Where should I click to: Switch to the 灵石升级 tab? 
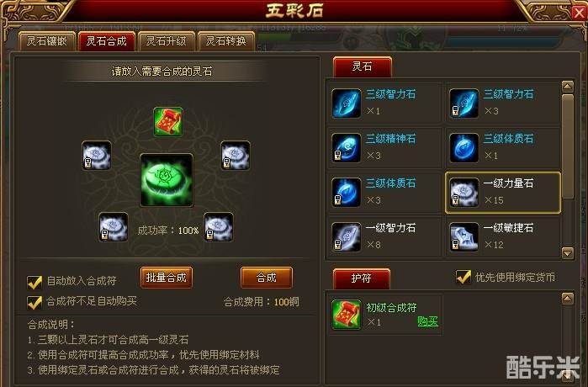[166, 41]
